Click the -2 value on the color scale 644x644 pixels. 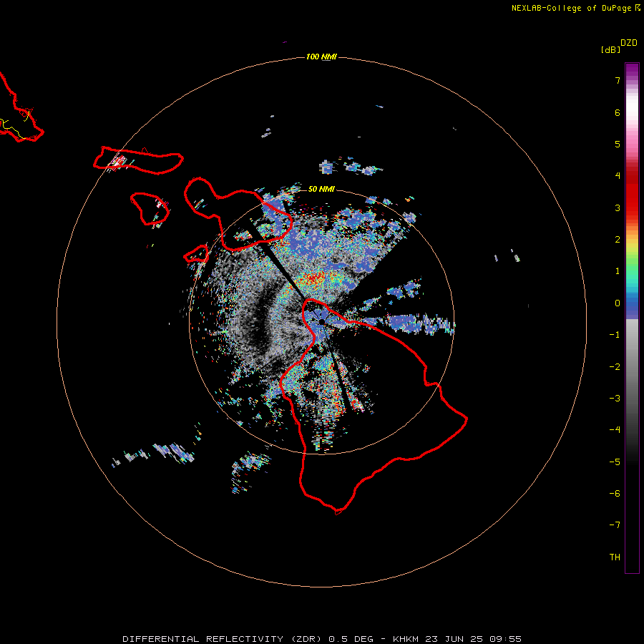coord(615,367)
